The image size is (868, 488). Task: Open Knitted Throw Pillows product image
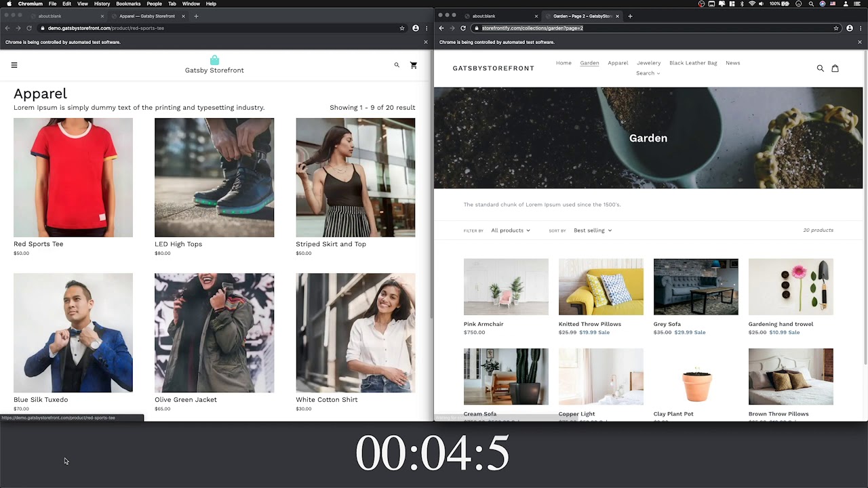(601, 287)
